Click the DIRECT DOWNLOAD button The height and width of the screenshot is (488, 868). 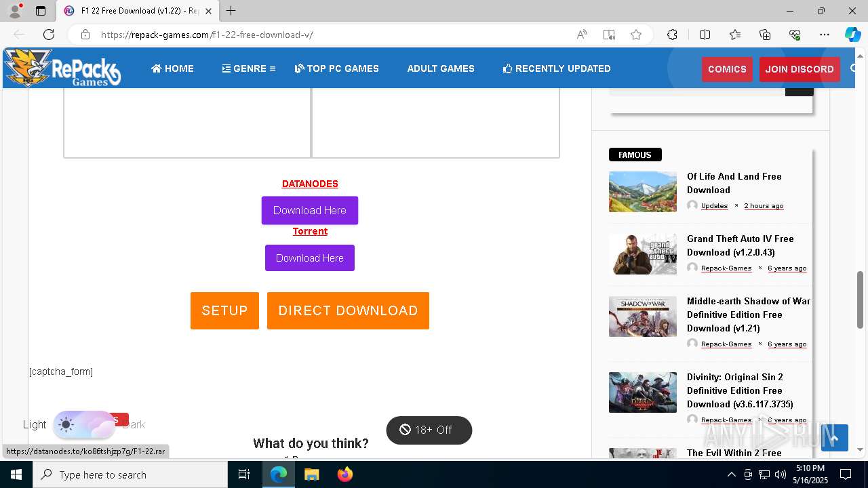pos(348,310)
